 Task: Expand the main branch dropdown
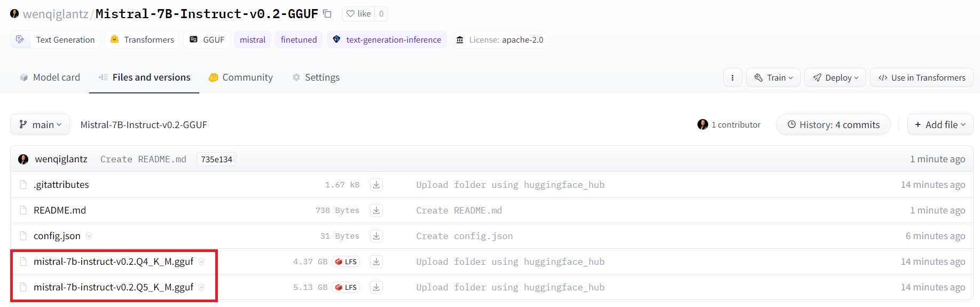point(40,125)
